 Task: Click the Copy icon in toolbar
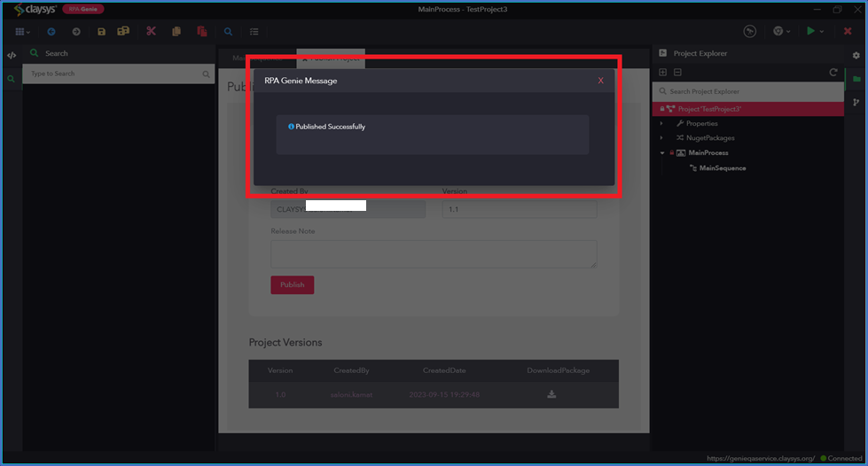(176, 32)
